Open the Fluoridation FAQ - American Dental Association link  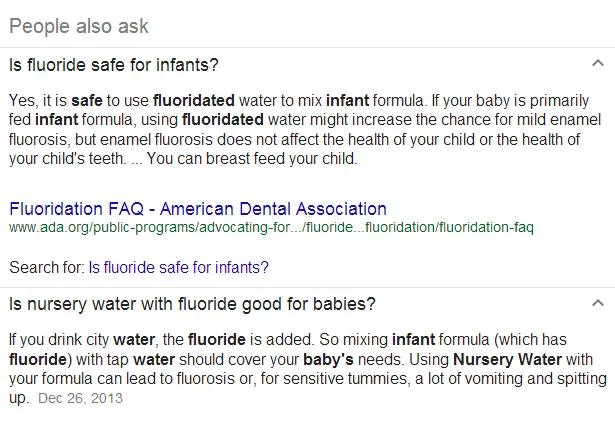[197, 209]
